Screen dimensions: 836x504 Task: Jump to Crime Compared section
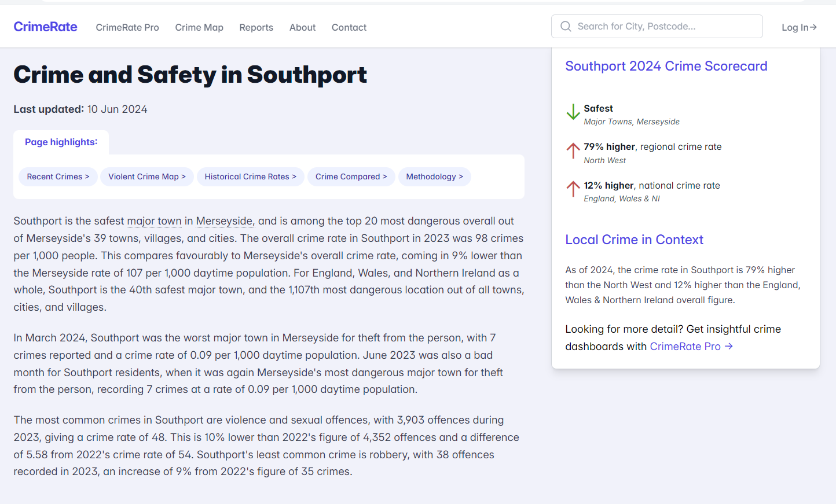click(351, 176)
